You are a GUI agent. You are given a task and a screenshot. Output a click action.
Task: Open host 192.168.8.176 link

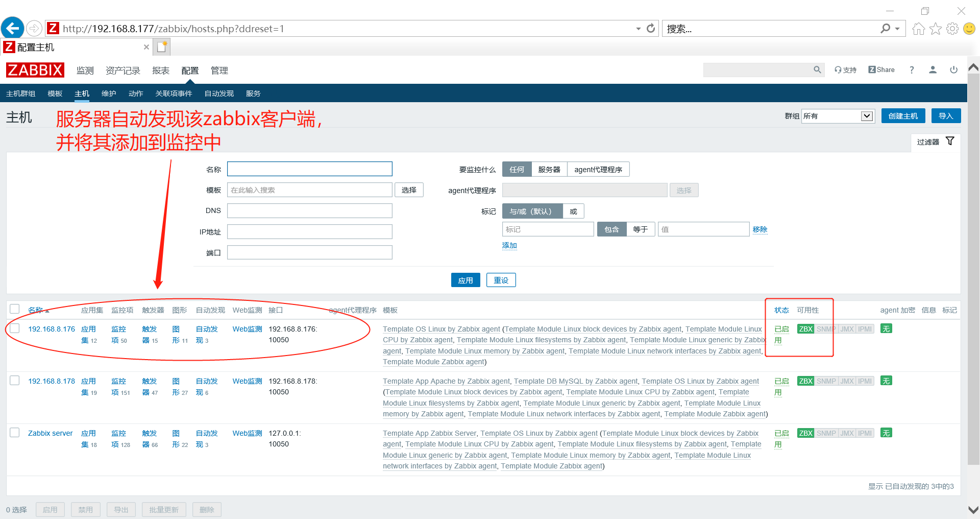click(52, 329)
